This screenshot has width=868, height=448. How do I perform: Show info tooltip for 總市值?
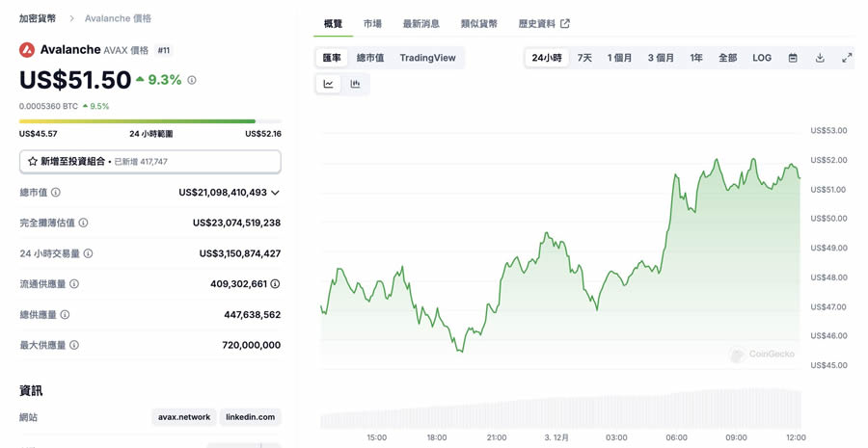pos(56,193)
